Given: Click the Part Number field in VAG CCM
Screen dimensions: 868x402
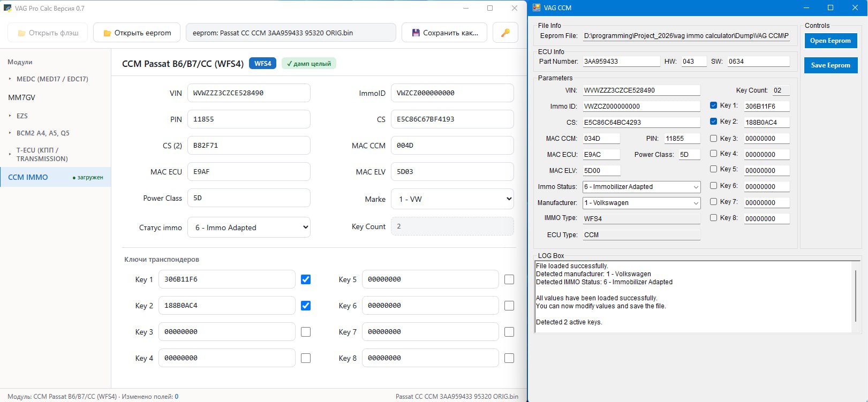Looking at the screenshot, I should pos(621,62).
